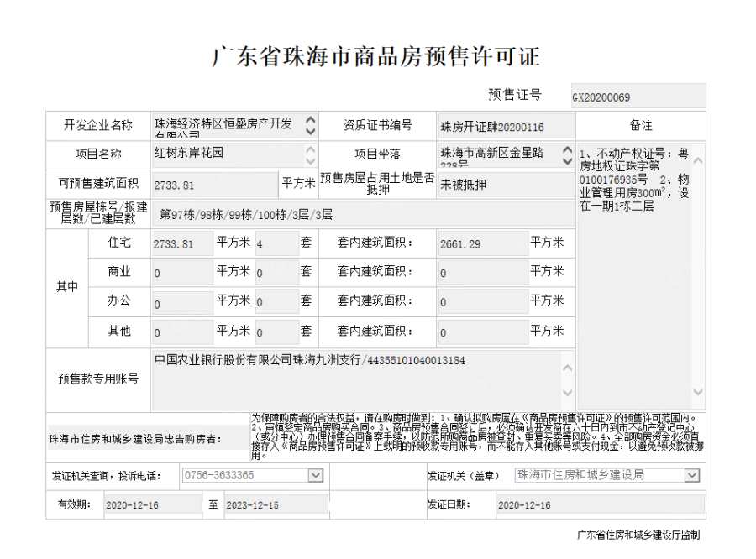
Task: Click the 发证机关查询，投诉电话 label
Action: (107, 476)
